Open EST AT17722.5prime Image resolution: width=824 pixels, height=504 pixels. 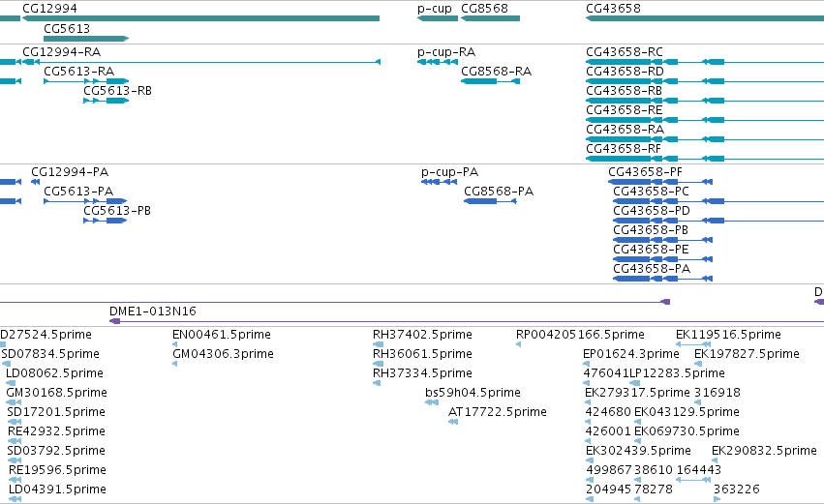(498, 413)
